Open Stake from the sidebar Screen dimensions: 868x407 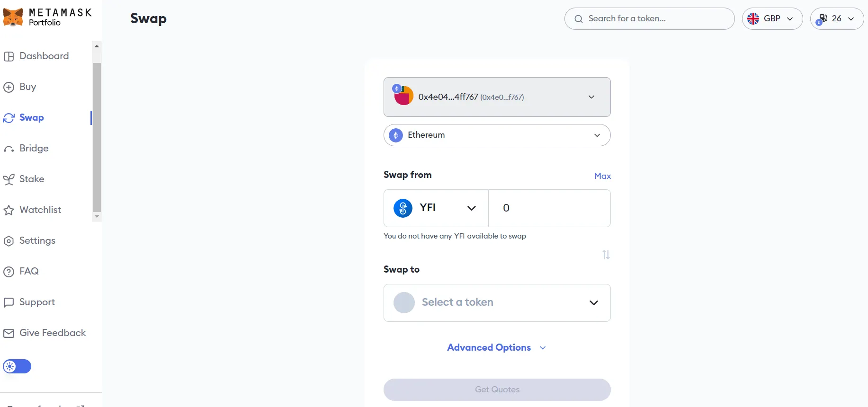pyautogui.click(x=32, y=179)
